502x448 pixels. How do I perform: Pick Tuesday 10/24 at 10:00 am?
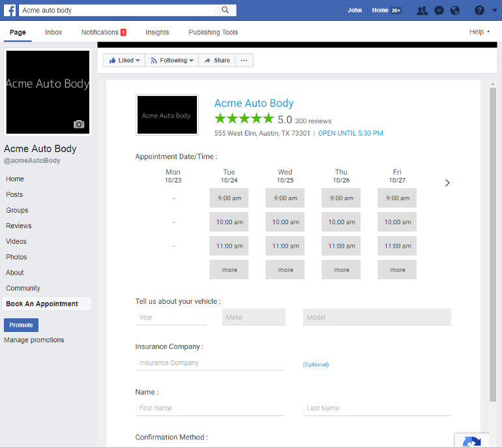pos(229,222)
